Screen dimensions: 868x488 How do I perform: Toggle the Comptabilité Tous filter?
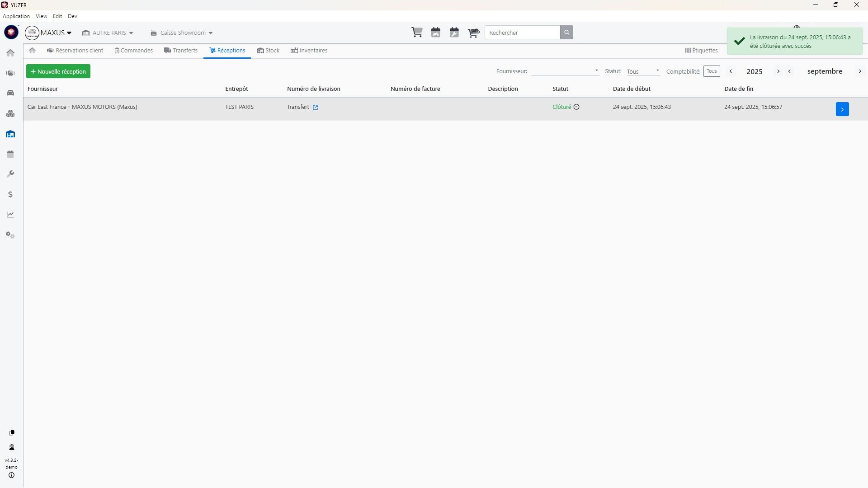click(x=712, y=71)
